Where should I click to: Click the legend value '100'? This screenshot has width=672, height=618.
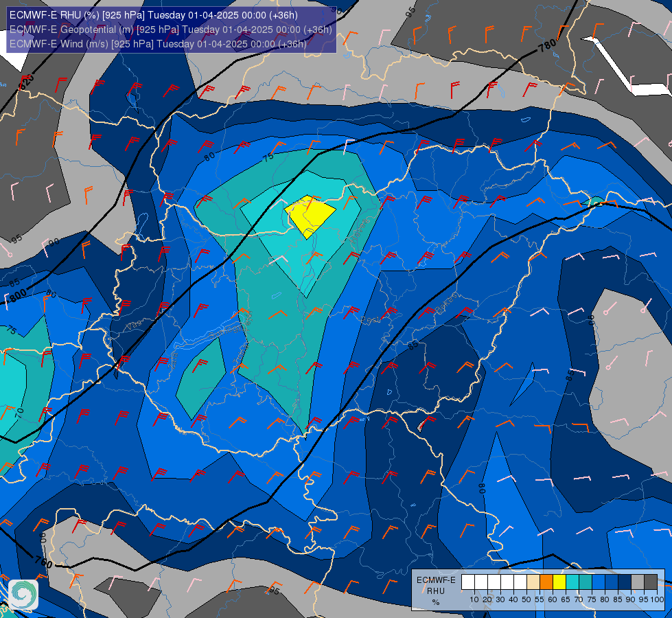pos(657,599)
